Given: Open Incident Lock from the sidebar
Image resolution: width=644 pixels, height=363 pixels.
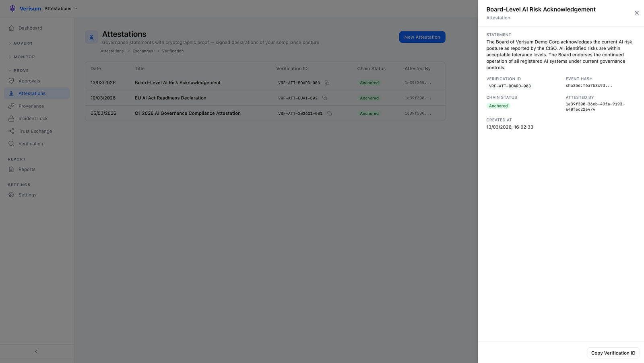Looking at the screenshot, I should (33, 119).
